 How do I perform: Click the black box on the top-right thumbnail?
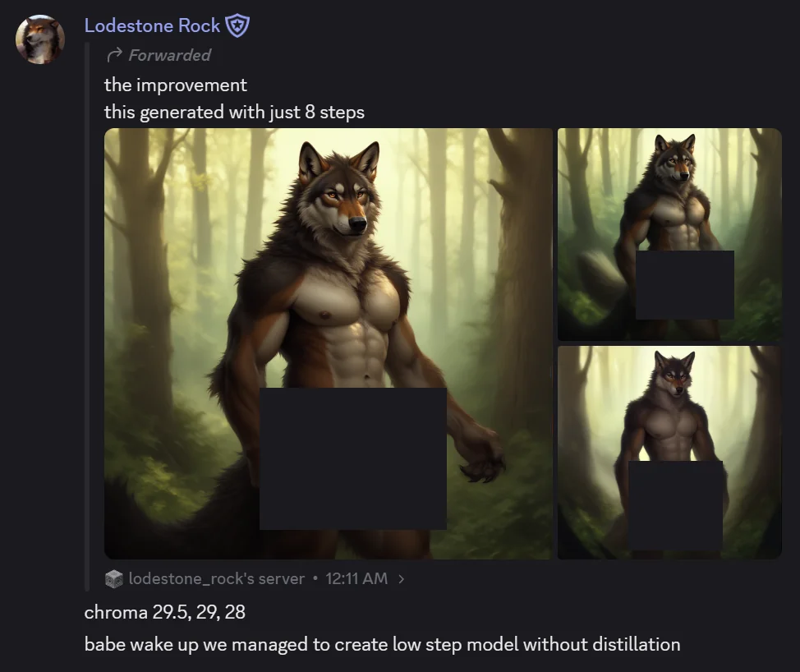[685, 285]
